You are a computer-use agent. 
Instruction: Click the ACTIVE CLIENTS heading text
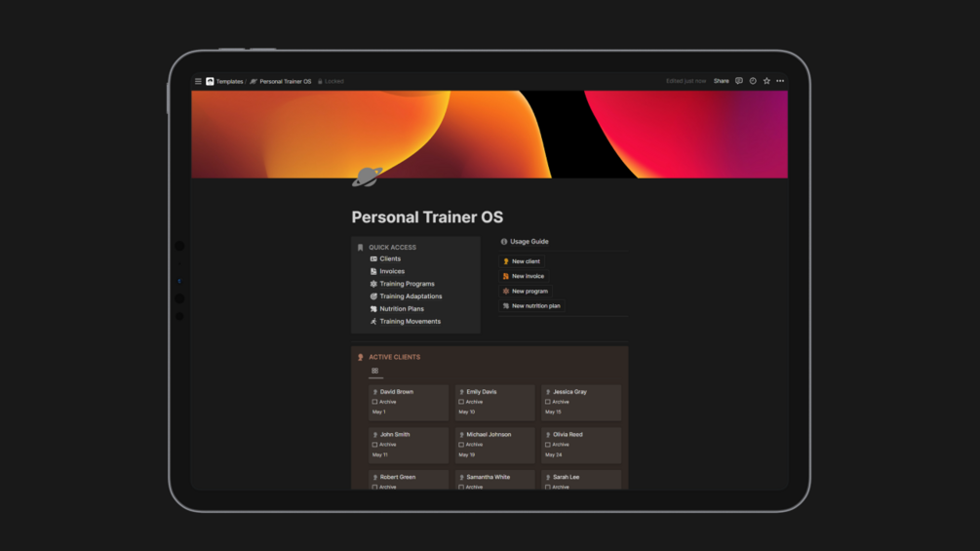click(394, 357)
